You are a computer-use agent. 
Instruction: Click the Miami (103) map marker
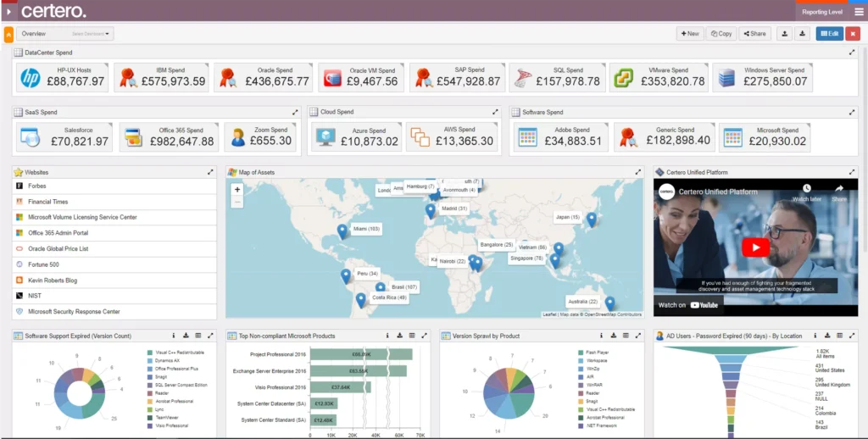point(342,231)
